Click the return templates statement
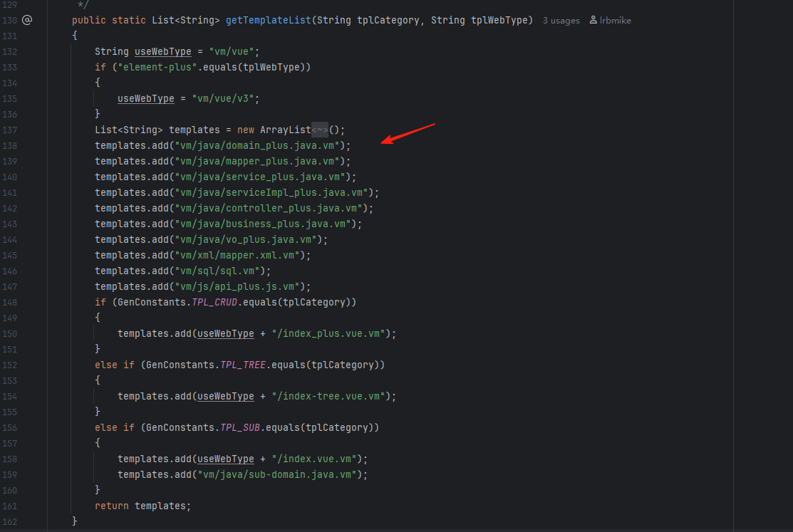 pyautogui.click(x=142, y=506)
